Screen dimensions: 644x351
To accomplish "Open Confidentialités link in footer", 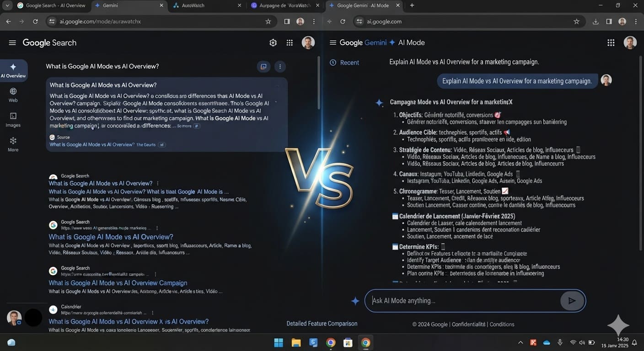I will click(468, 324).
